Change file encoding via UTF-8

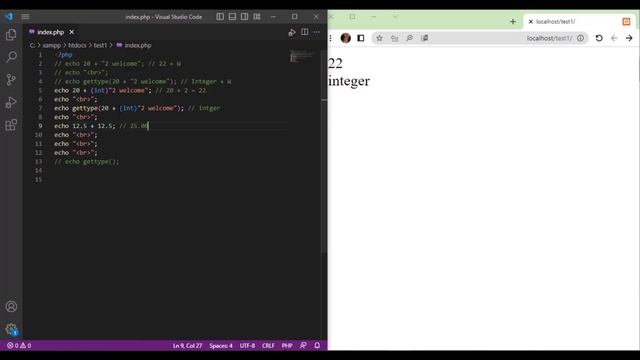(247, 346)
